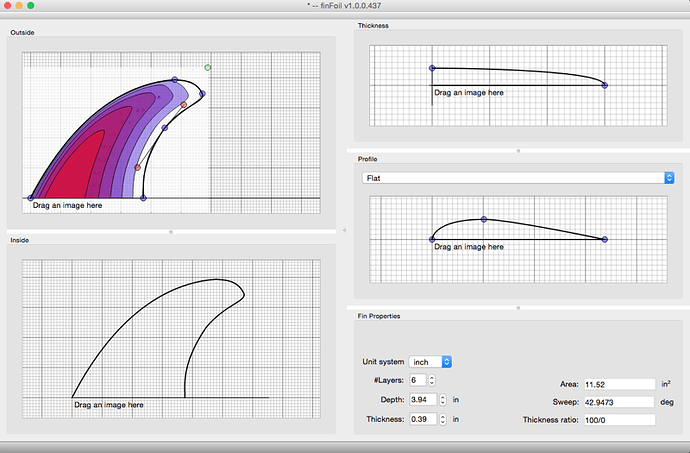Select the lower red handle on trailing edge

[137, 167]
